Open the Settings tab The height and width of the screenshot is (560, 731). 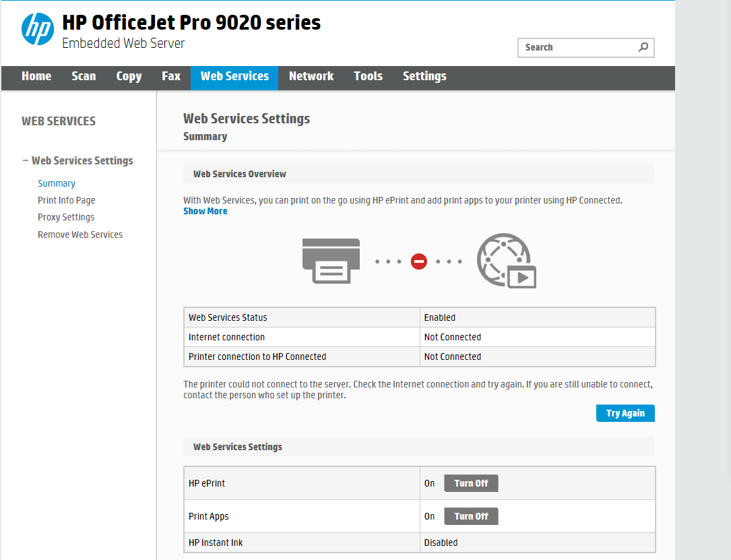[424, 76]
